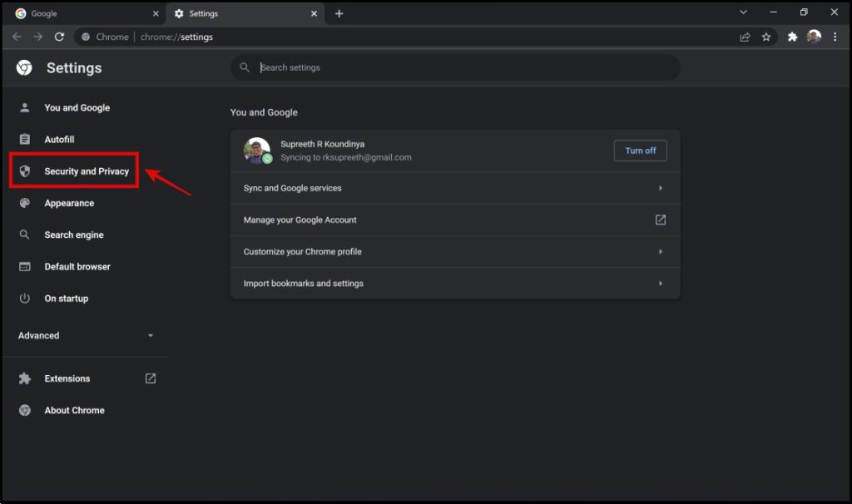This screenshot has height=504, width=852.
Task: Open About Chrome page
Action: (x=74, y=410)
